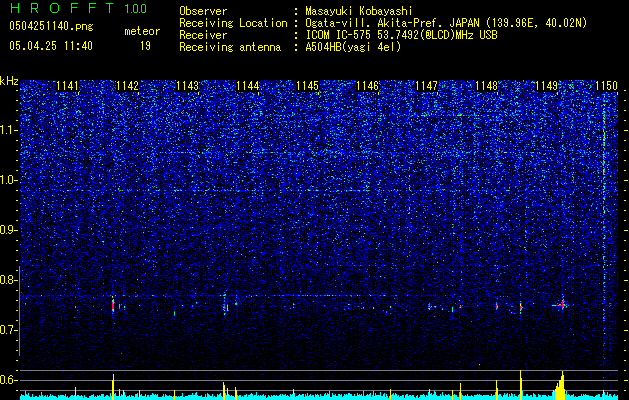Click the yellow power spike below 1142 echo
Viewport: 629px width, 400px height.
(x=113, y=386)
